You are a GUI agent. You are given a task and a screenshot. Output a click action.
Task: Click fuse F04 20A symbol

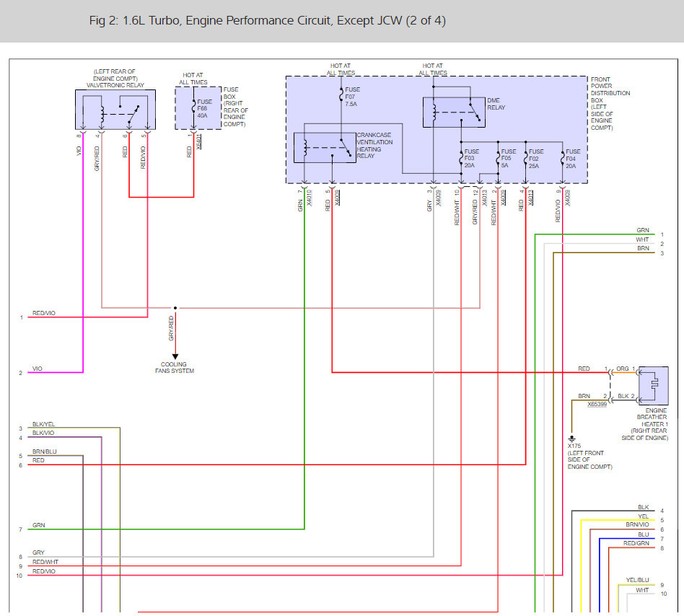click(563, 158)
